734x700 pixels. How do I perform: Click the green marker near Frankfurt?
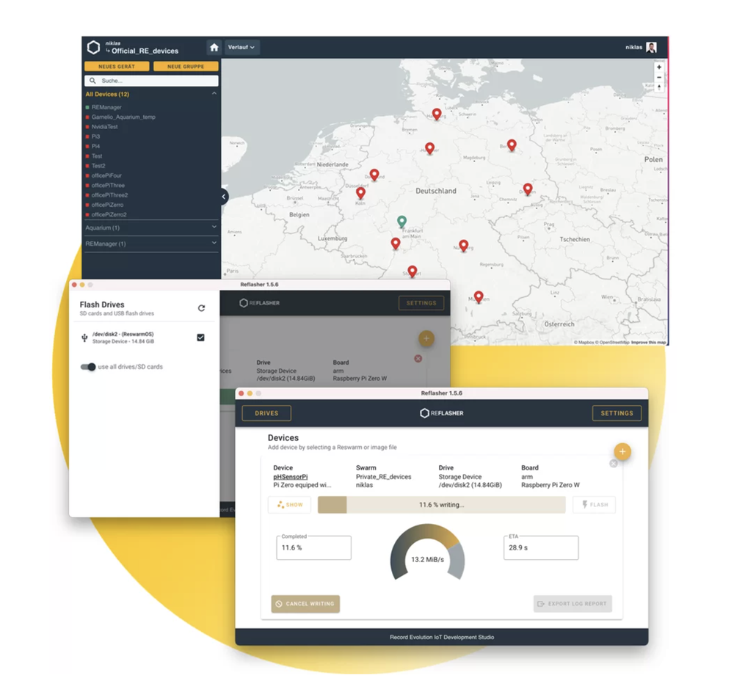coord(401,222)
